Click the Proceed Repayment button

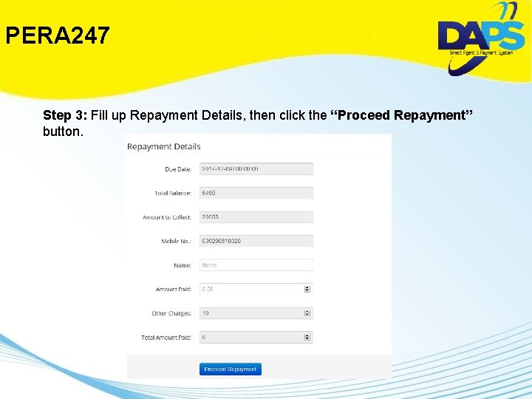[x=231, y=369]
